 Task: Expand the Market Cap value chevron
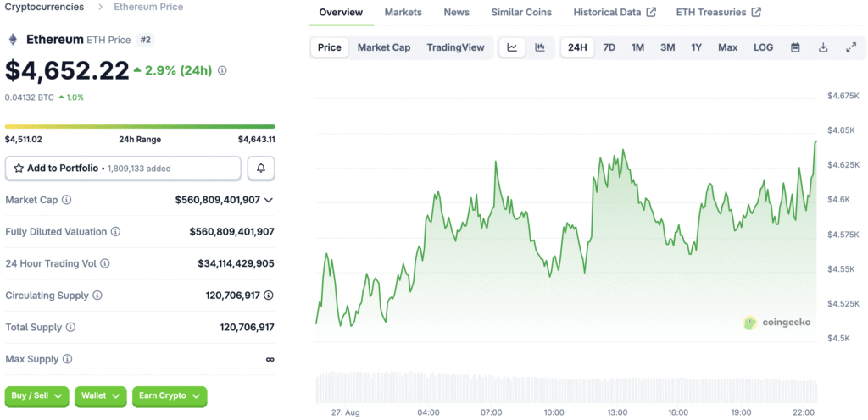click(x=269, y=200)
